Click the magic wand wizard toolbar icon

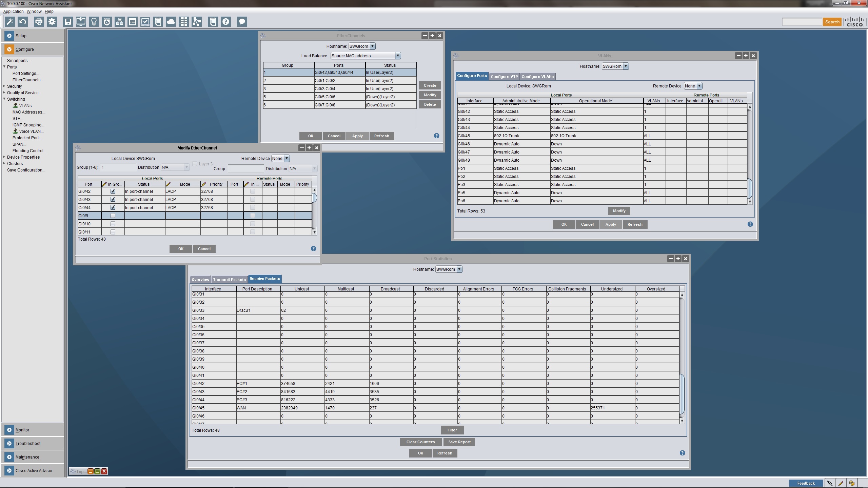(10, 22)
